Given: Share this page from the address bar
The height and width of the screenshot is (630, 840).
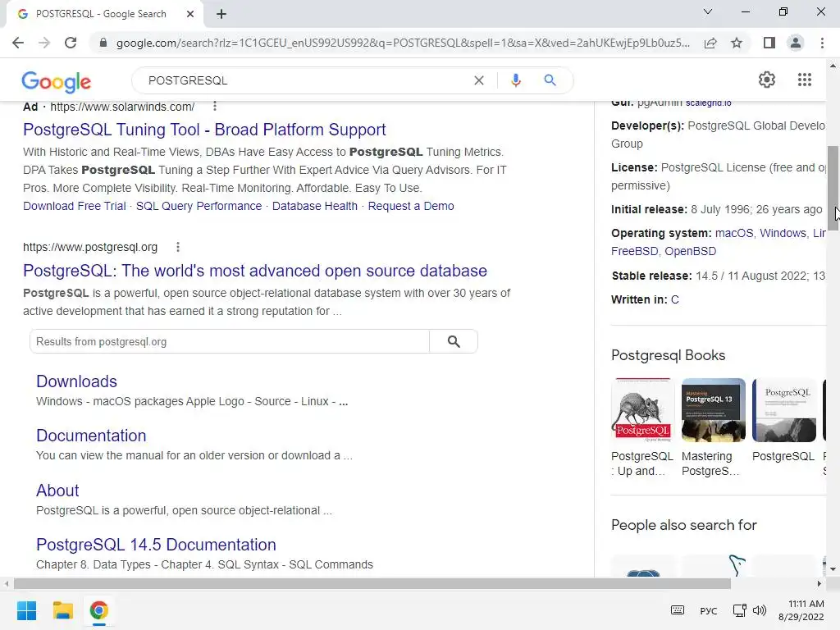Looking at the screenshot, I should 710,43.
